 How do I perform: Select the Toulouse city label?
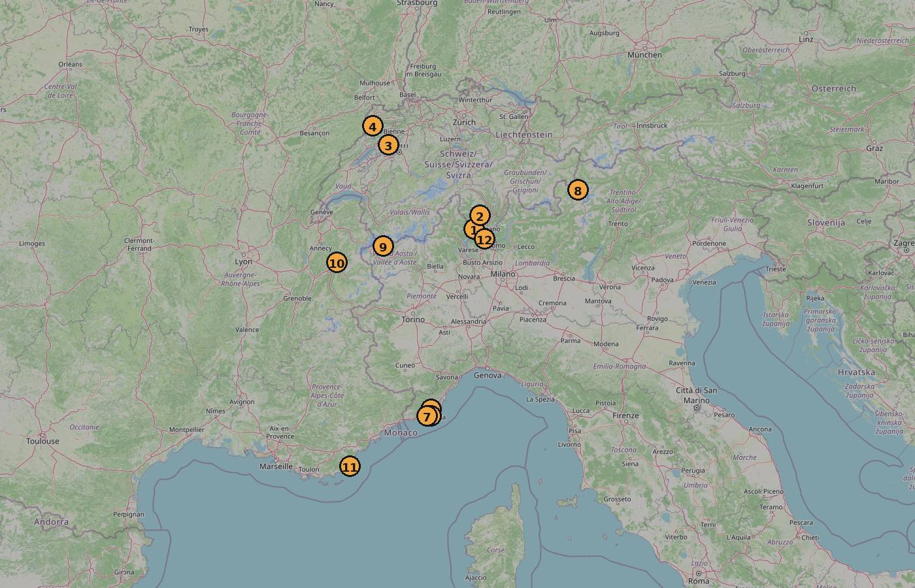[x=42, y=441]
